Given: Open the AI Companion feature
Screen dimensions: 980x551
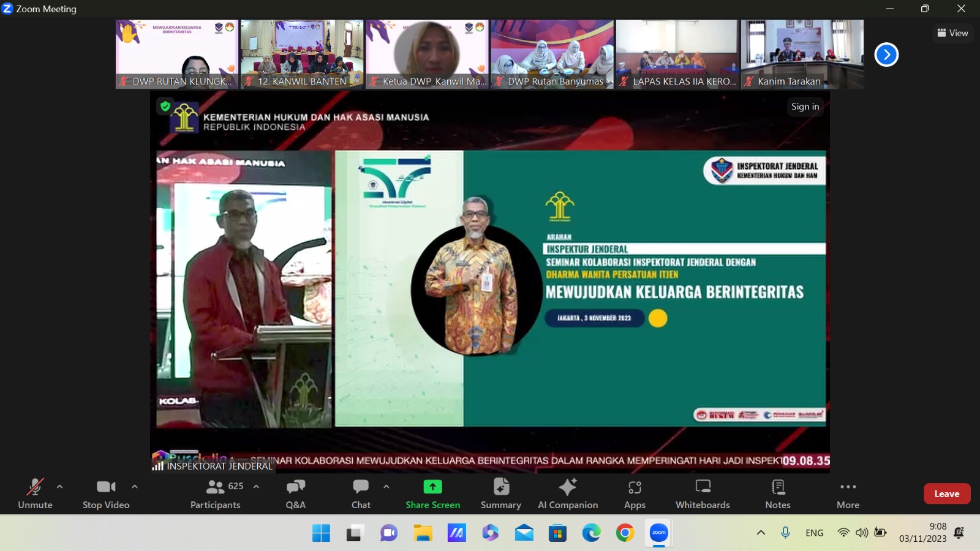Looking at the screenshot, I should (x=567, y=493).
